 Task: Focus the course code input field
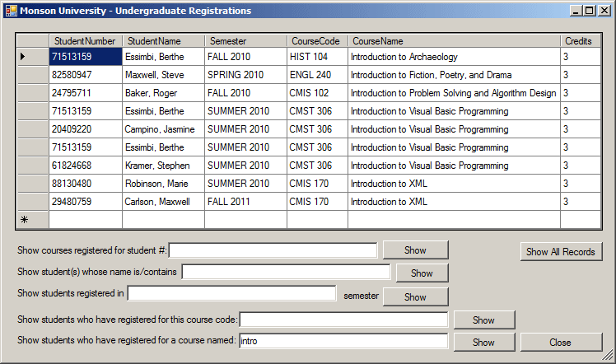pos(343,320)
